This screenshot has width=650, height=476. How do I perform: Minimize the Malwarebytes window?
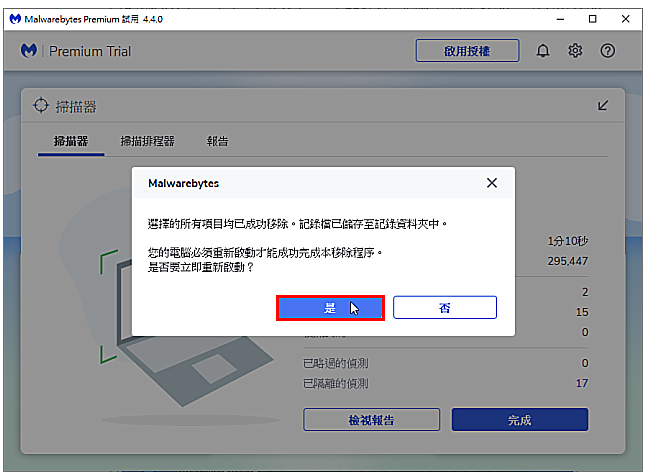click(x=560, y=19)
